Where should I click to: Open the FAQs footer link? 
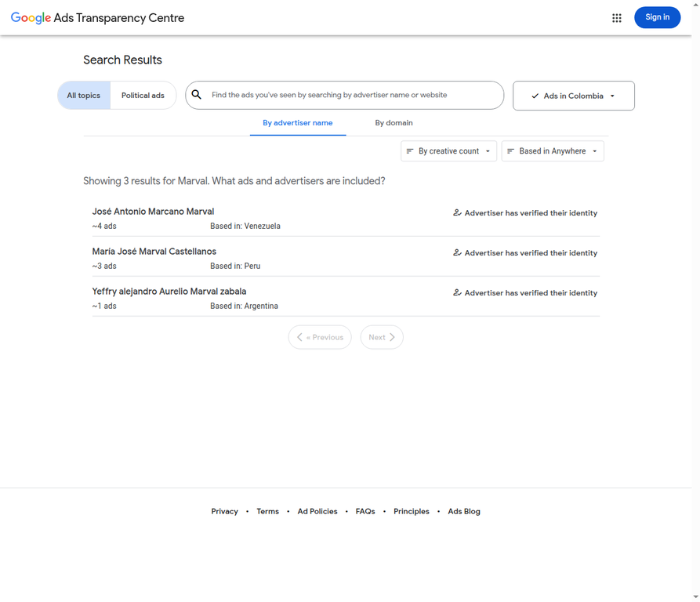click(x=365, y=511)
